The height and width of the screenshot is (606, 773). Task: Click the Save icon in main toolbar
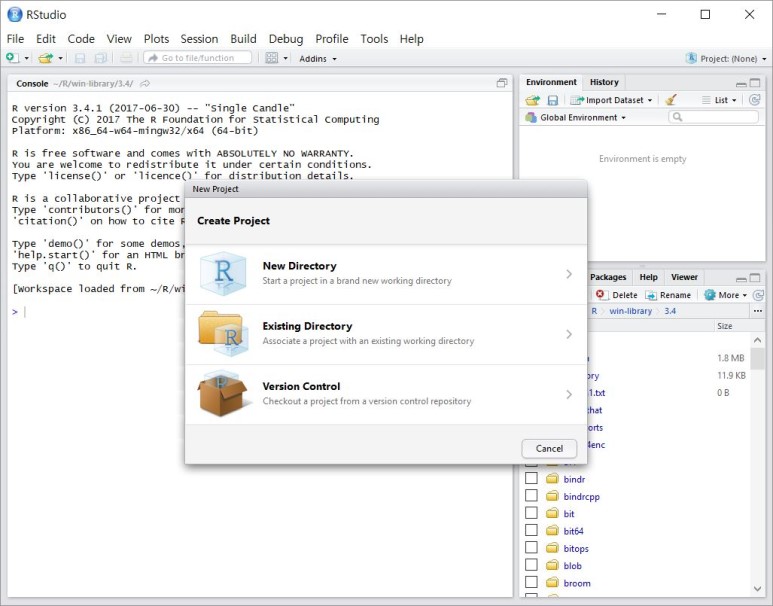click(79, 58)
